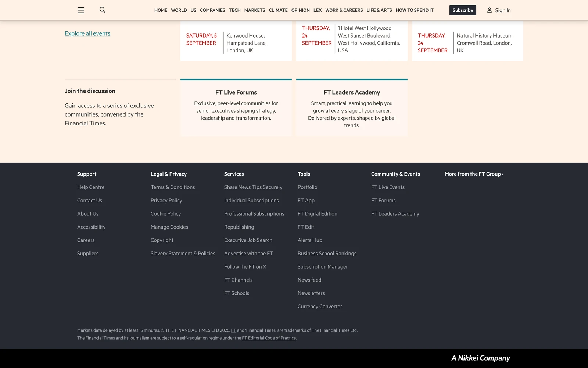Open US section in navigation
588x368 pixels.
(193, 10)
